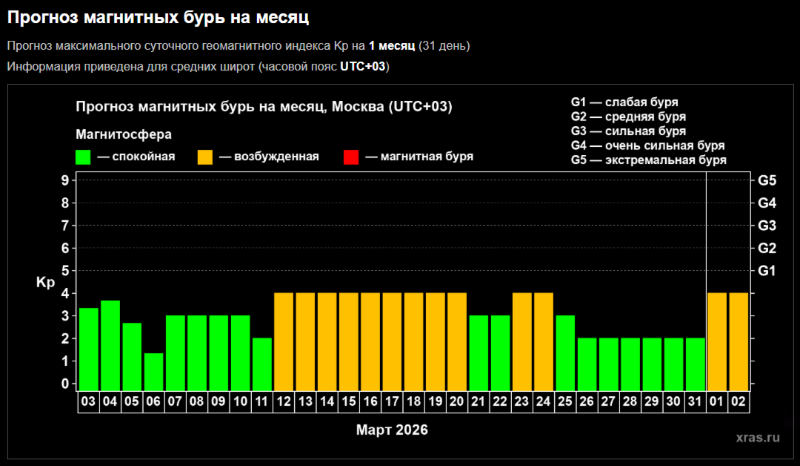Click the page heading 'Прогноз магнитных бурь на месяц'
The width and height of the screenshot is (800, 466).
[158, 17]
